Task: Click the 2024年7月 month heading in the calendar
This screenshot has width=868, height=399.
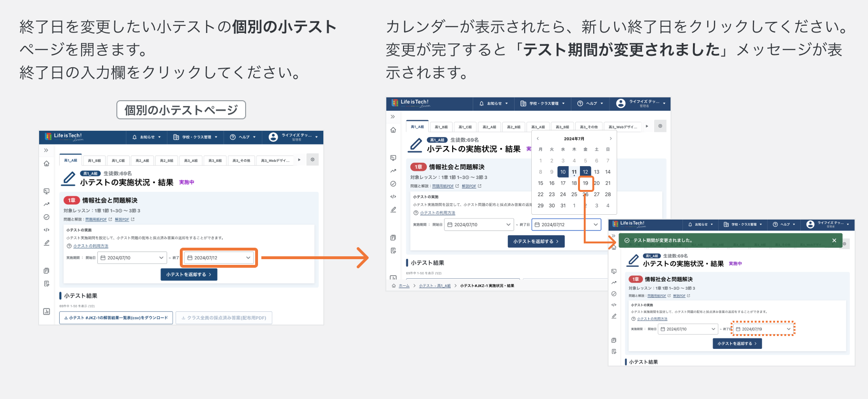Action: (x=574, y=139)
